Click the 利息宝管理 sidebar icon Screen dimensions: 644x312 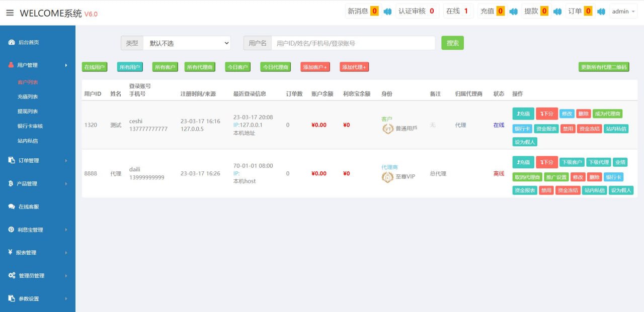point(11,230)
